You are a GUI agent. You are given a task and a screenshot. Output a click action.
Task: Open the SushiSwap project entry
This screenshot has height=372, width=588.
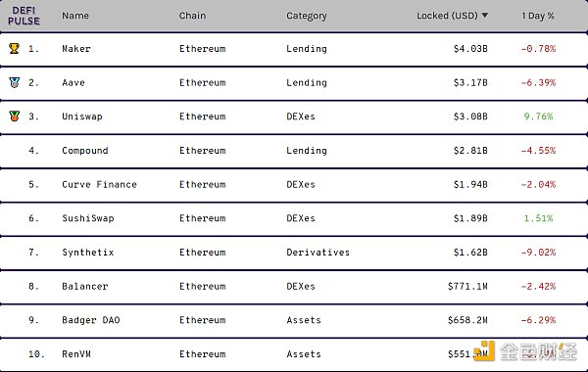88,218
